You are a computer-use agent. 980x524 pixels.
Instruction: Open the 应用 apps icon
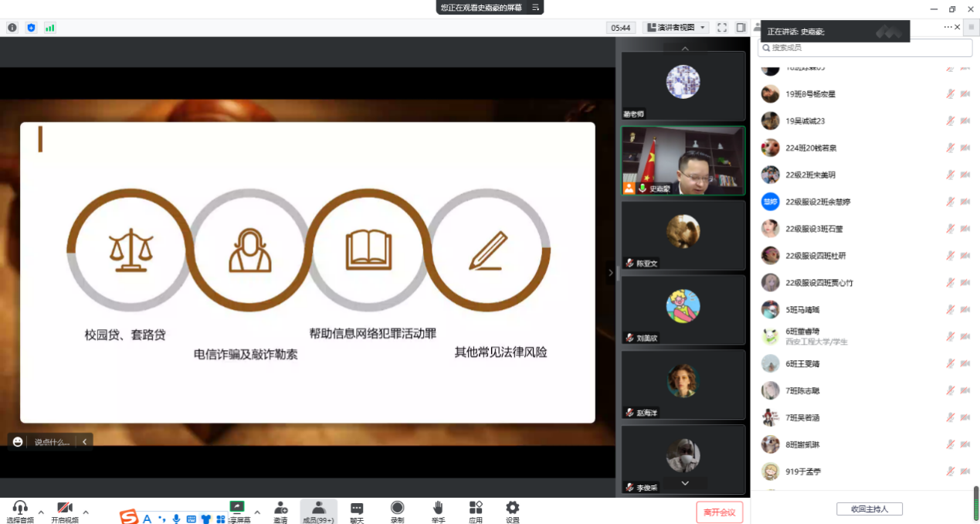(x=476, y=510)
